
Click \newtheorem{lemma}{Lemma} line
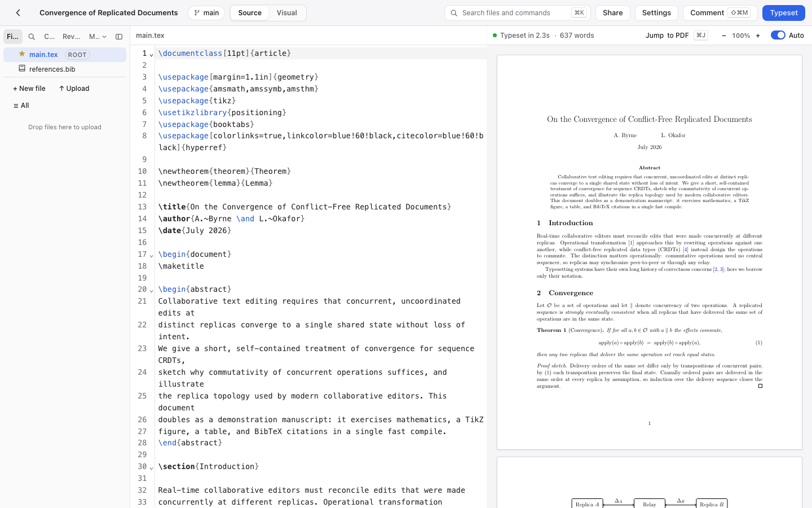tap(215, 183)
